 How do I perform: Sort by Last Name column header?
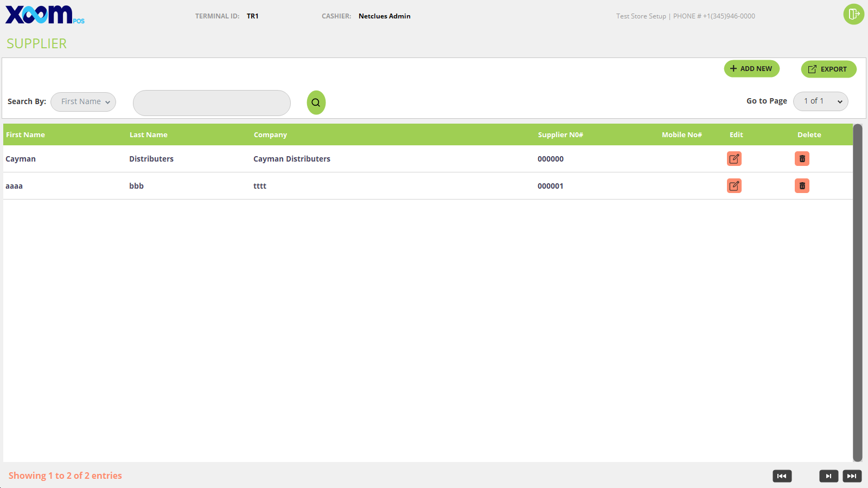(148, 135)
